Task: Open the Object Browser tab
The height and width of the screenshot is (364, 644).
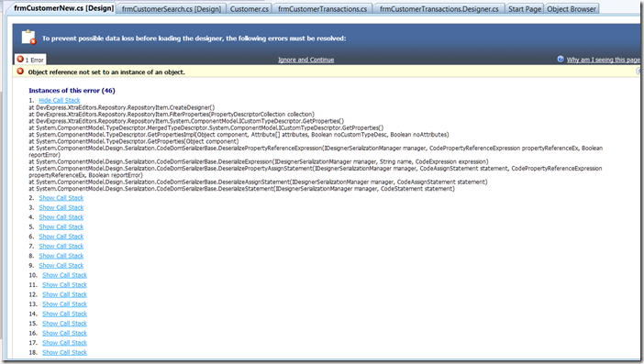Action: pyautogui.click(x=572, y=8)
